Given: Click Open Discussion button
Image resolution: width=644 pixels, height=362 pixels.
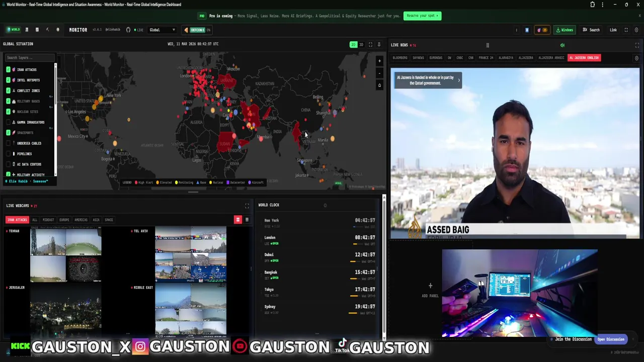Looking at the screenshot, I should pyautogui.click(x=611, y=339).
